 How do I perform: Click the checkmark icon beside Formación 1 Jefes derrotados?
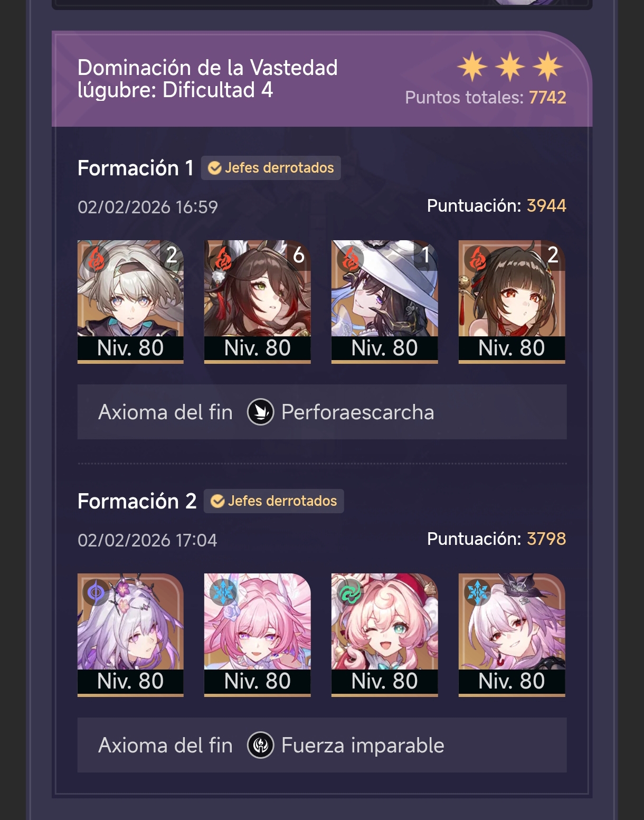(215, 168)
